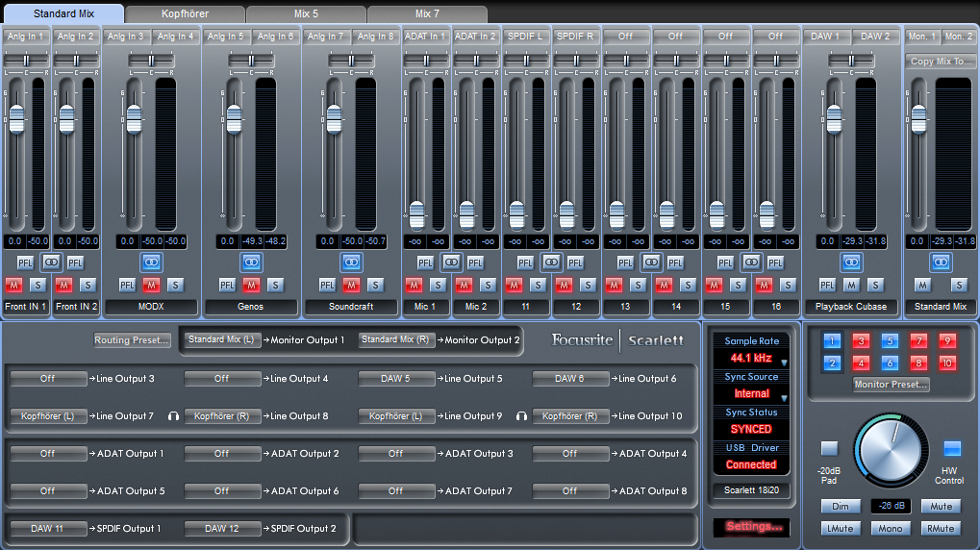Screen dimensions: 980x550
Task: Open the Sample Rate dropdown
Action: [x=783, y=362]
